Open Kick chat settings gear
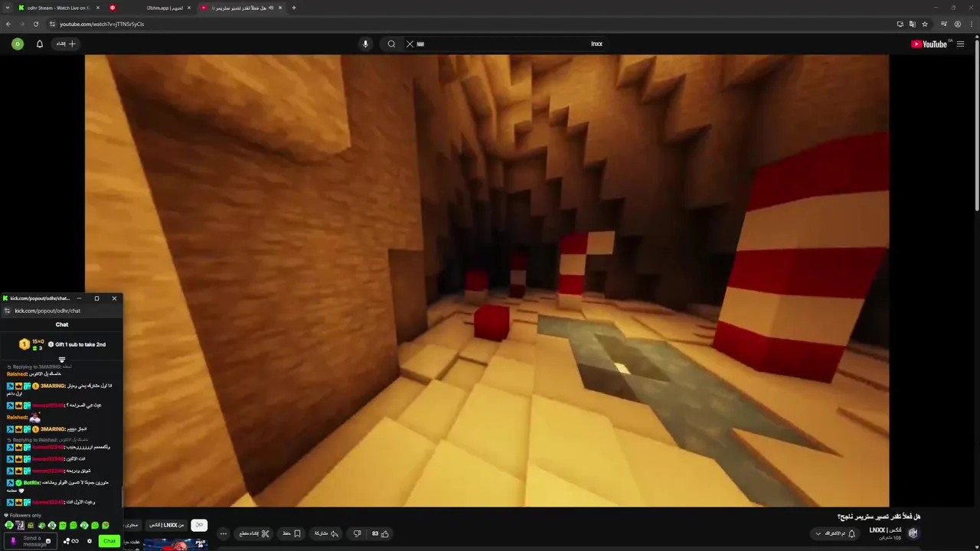Image resolution: width=980 pixels, height=551 pixels. pyautogui.click(x=89, y=541)
